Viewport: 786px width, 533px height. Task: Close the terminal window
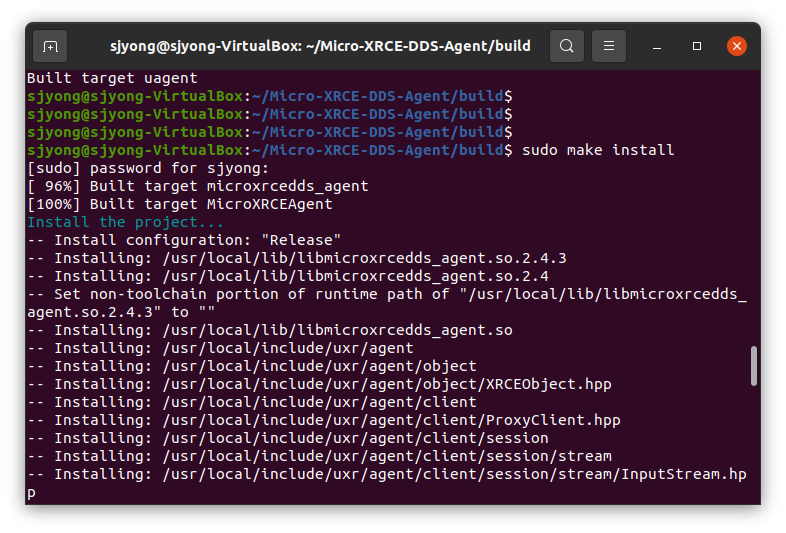click(737, 46)
